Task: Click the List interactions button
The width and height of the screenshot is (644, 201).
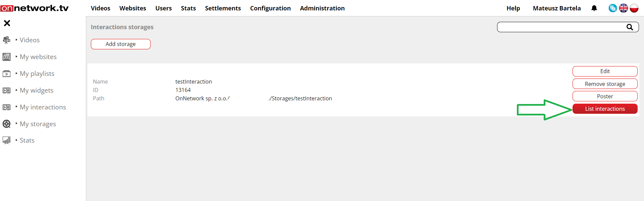Action: [605, 109]
